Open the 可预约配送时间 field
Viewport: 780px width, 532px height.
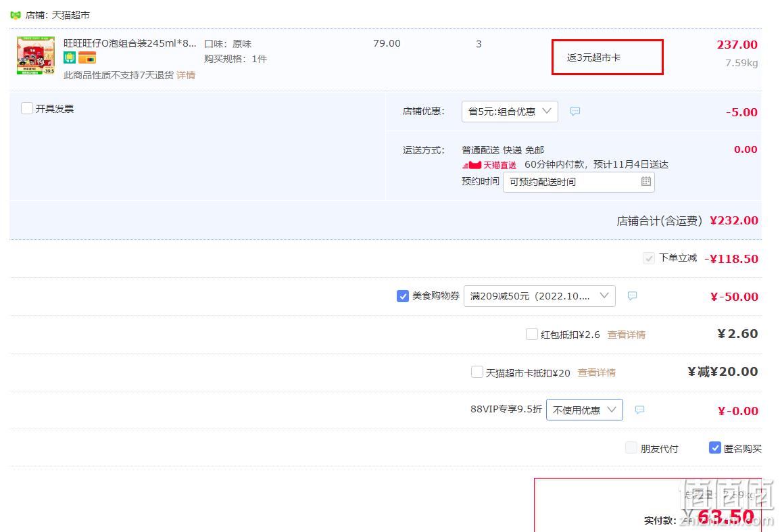pos(579,182)
